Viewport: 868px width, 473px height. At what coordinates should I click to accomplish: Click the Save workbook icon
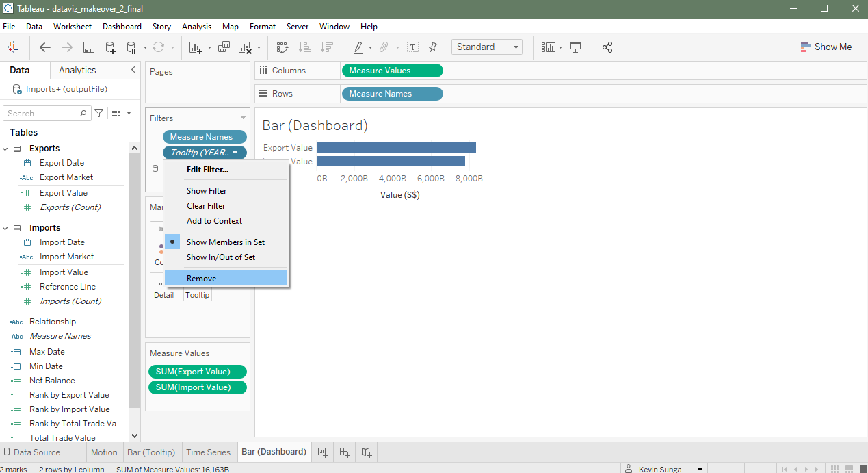pyautogui.click(x=88, y=47)
